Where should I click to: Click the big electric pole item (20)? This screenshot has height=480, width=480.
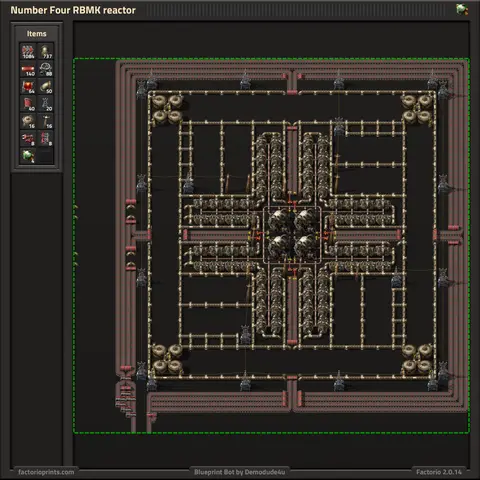(45, 104)
